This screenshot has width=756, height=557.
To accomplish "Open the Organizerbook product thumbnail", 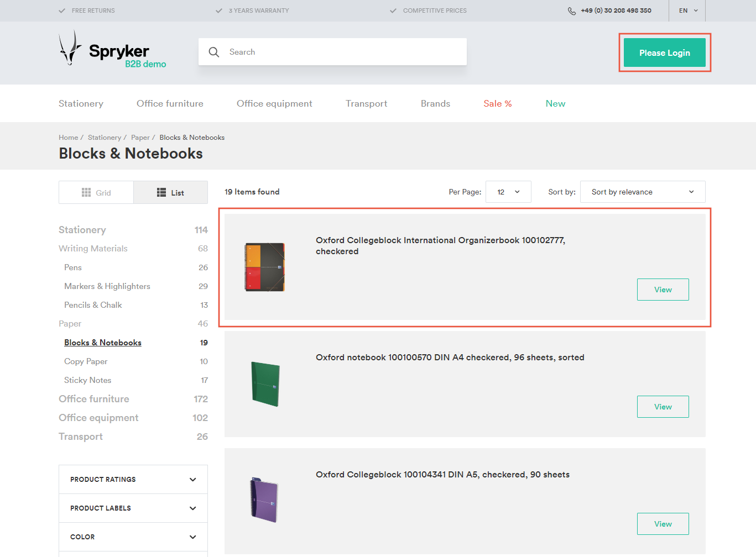I will pos(265,267).
